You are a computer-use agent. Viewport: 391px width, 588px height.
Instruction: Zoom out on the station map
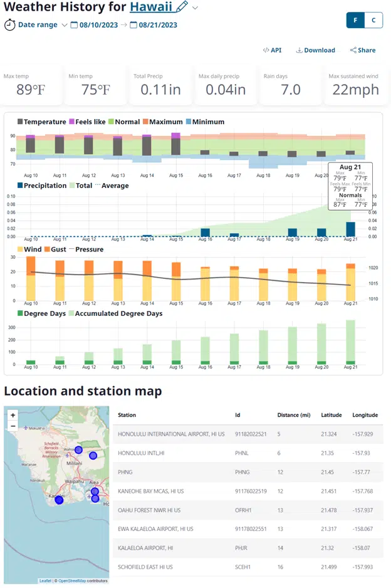tap(13, 426)
